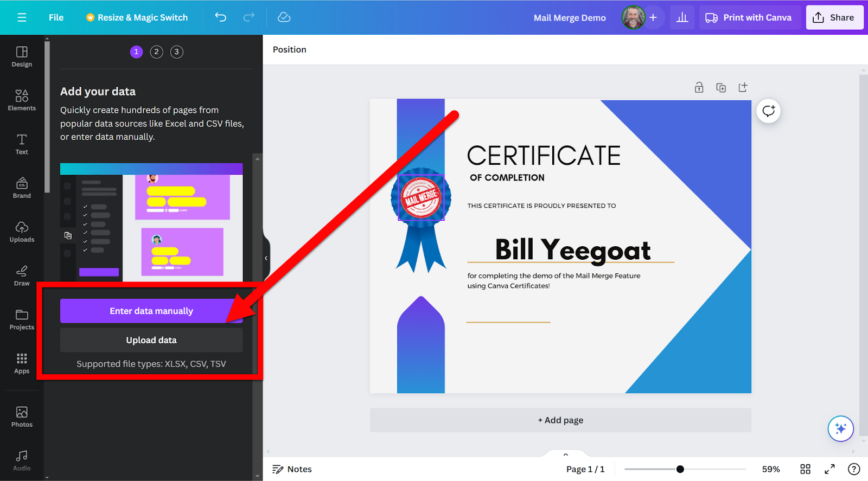Click the + Add page bar
The width and height of the screenshot is (868, 481).
(560, 420)
